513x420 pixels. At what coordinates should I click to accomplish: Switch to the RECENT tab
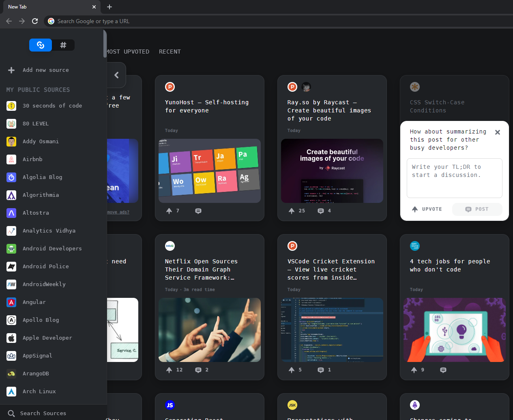(170, 52)
